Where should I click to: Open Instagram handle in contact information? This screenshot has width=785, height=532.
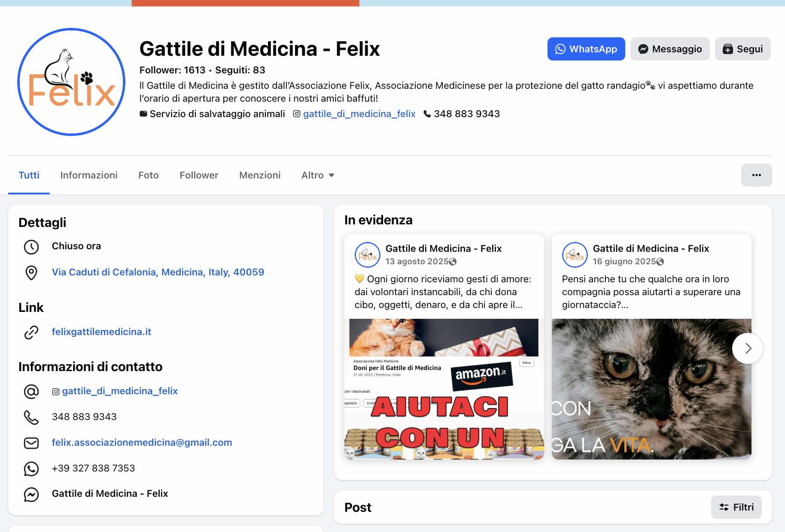click(x=120, y=391)
